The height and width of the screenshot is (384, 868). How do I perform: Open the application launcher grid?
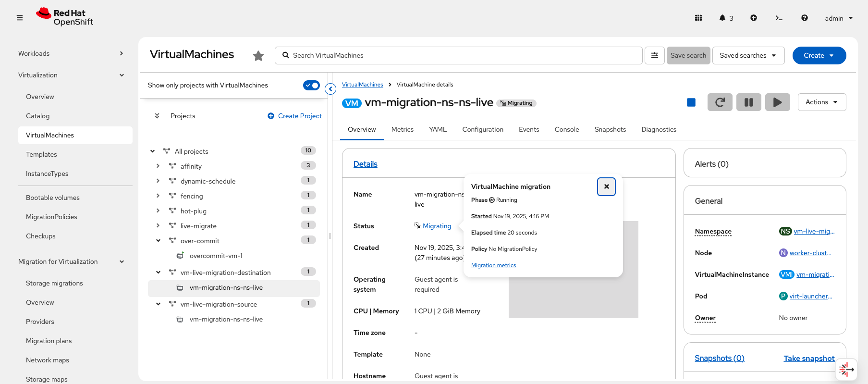click(x=698, y=18)
